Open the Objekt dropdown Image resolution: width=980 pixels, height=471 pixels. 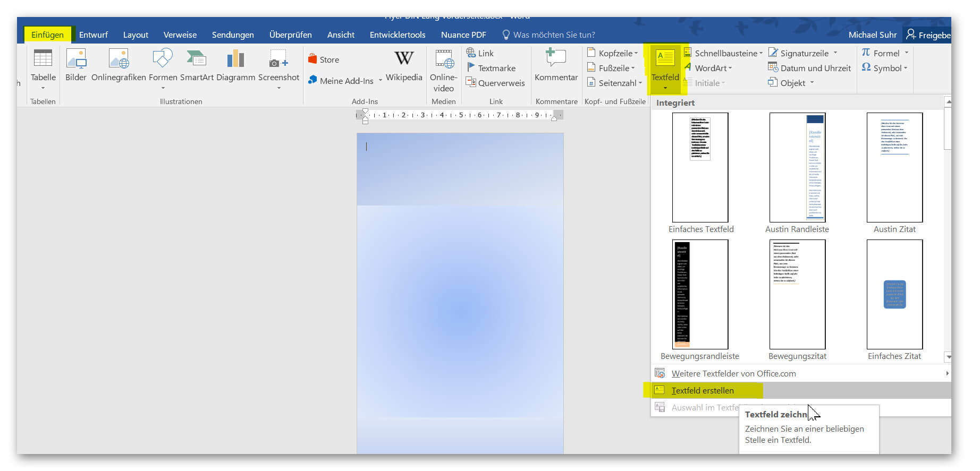tap(791, 83)
